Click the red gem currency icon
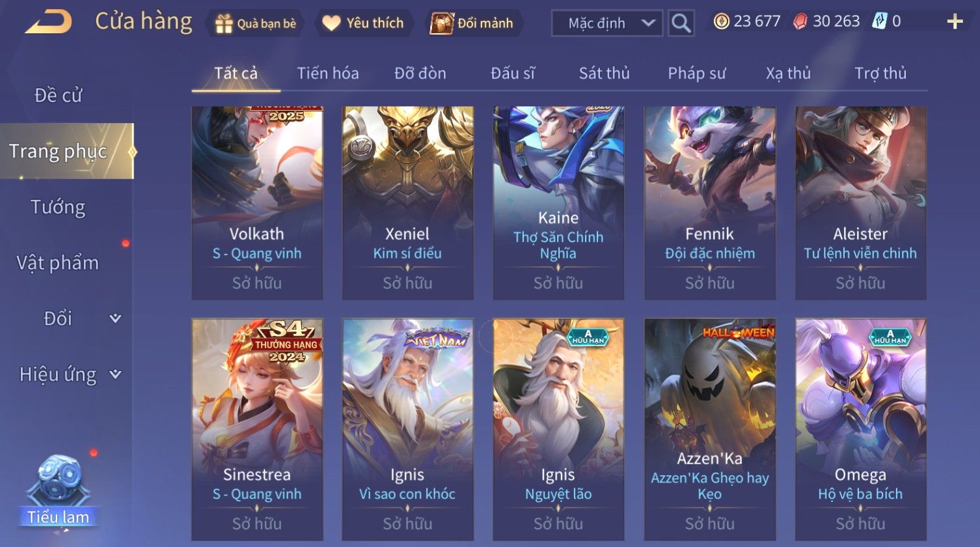 coord(800,21)
